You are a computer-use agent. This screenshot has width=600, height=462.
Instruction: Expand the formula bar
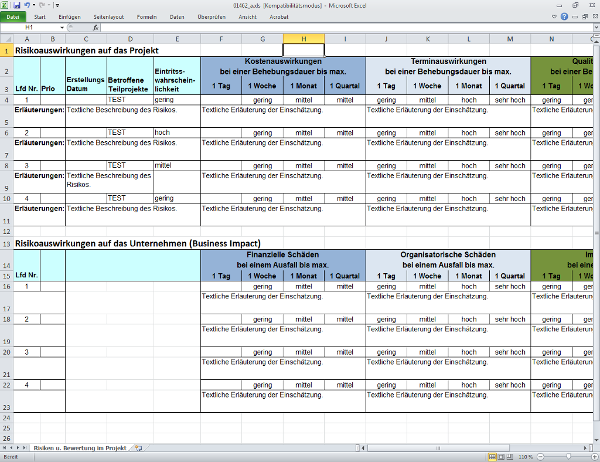click(594, 28)
